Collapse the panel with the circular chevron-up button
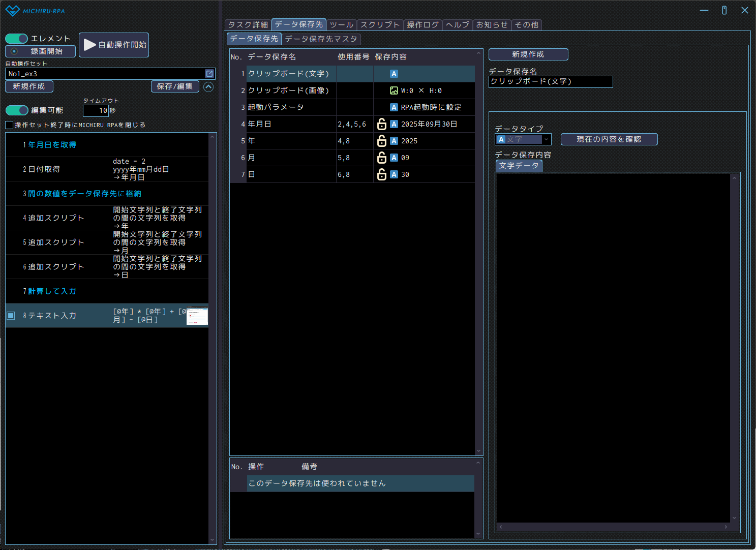The height and width of the screenshot is (550, 756). coord(208,87)
